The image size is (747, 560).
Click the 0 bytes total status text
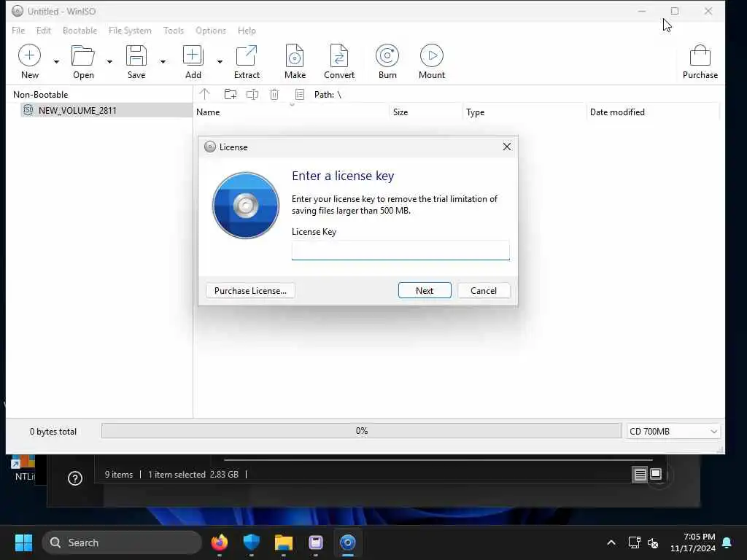(x=53, y=432)
